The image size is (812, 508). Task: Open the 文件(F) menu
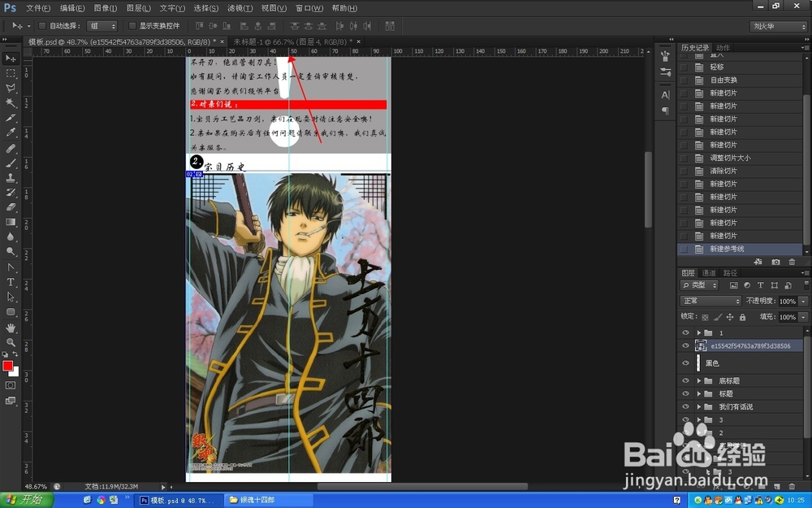tap(38, 8)
